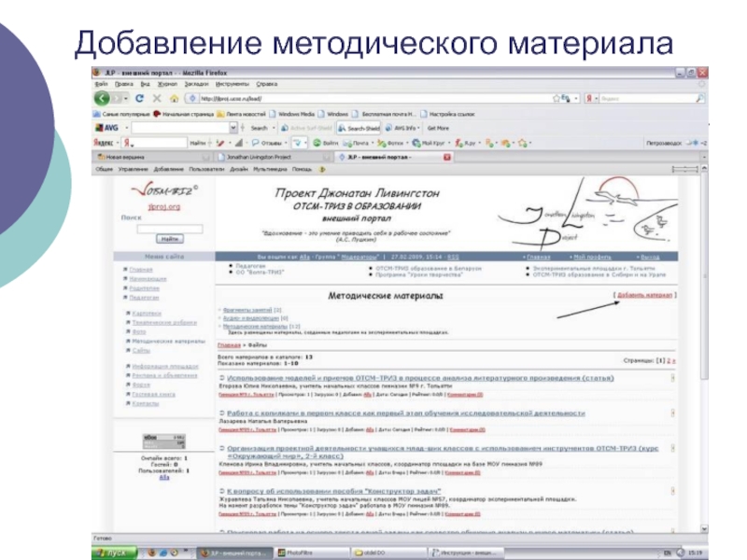This screenshot has height=560, width=747.
Task: Click Войти on the Yandex toolbar
Action: click(326, 143)
